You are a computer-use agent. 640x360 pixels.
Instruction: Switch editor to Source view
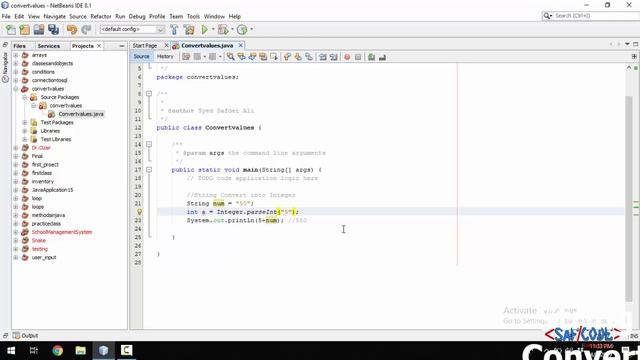click(141, 57)
